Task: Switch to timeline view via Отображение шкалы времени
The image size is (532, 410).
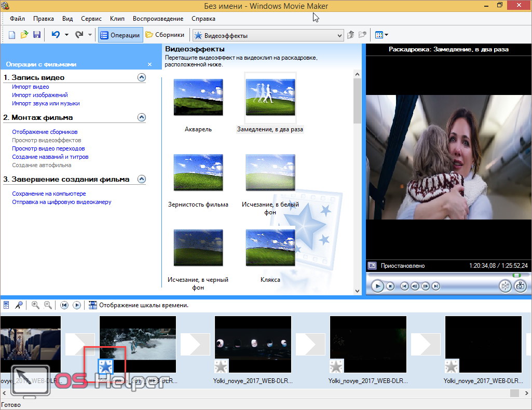Action: coord(139,305)
